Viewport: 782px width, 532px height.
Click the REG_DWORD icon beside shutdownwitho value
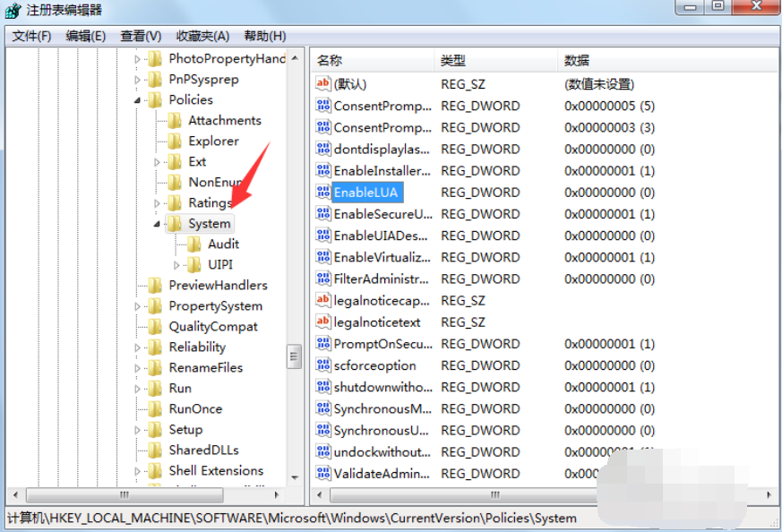point(322,387)
